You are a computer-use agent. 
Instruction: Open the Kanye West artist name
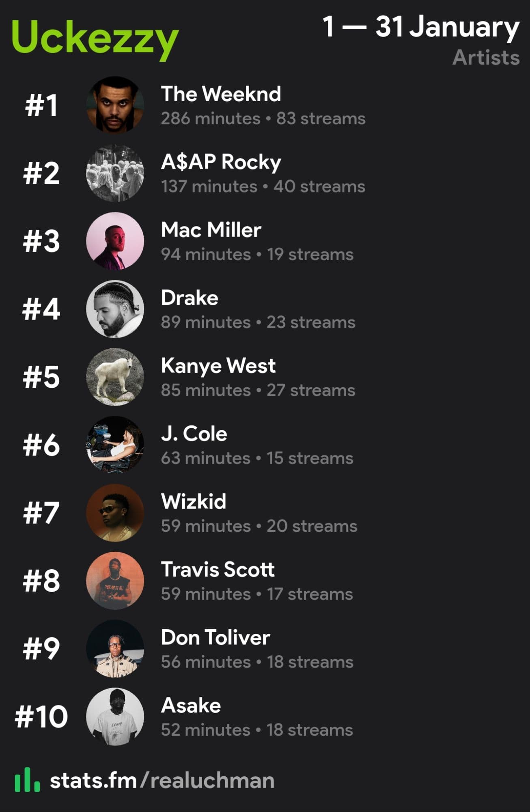pos(218,365)
